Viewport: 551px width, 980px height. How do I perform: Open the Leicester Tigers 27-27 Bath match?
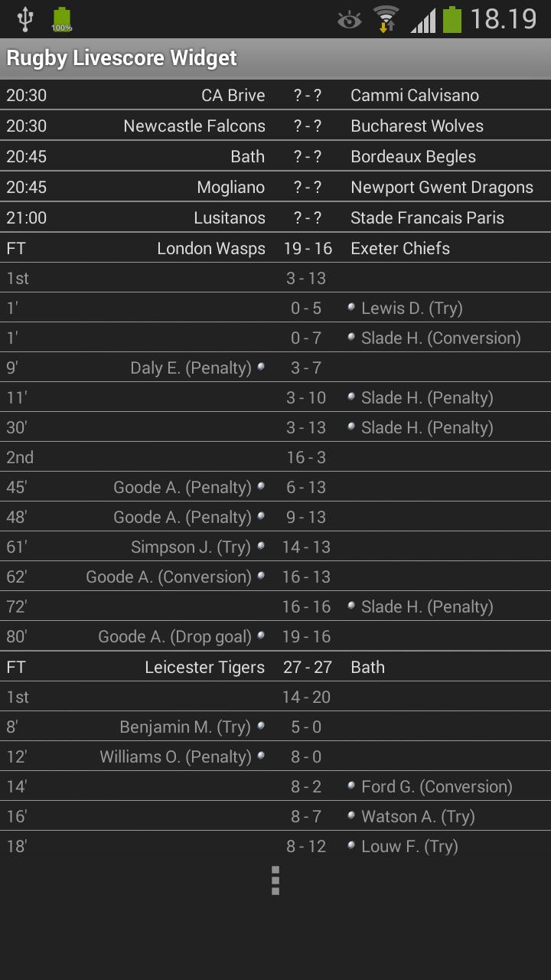click(275, 666)
